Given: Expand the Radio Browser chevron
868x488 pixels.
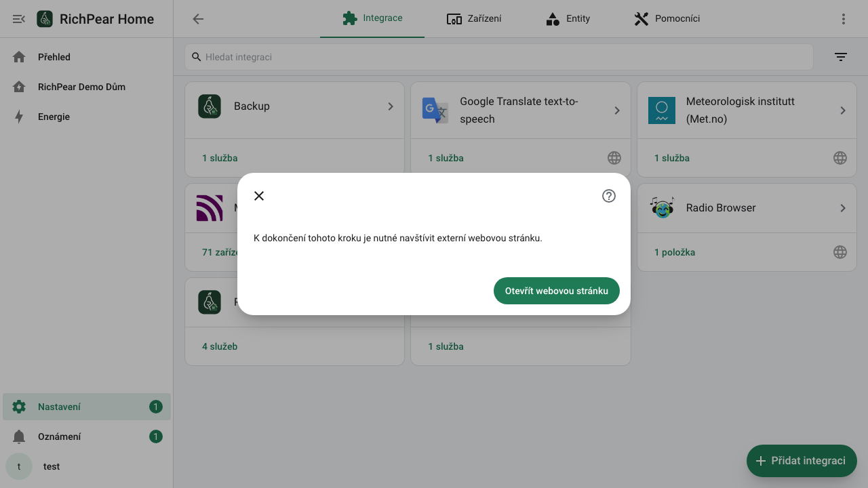Looking at the screenshot, I should 843,208.
